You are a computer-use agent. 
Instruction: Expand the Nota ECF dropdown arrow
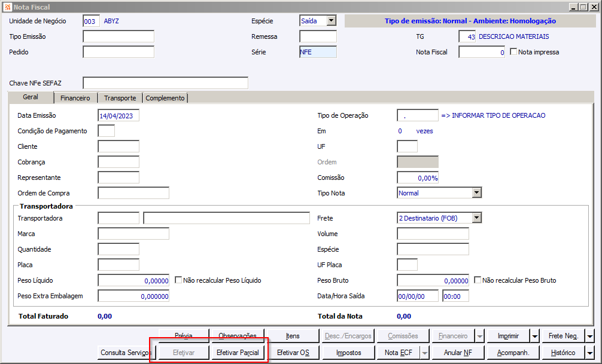pos(424,353)
